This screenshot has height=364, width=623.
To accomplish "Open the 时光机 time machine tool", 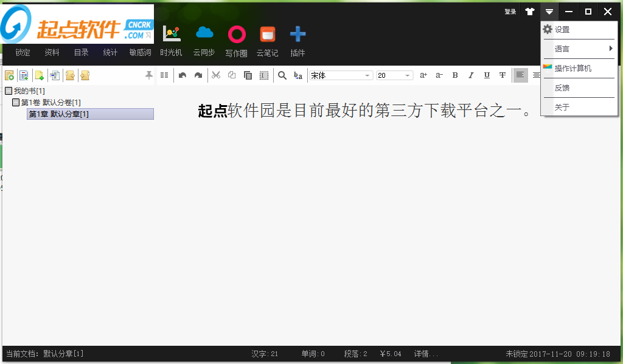I will click(x=171, y=35).
